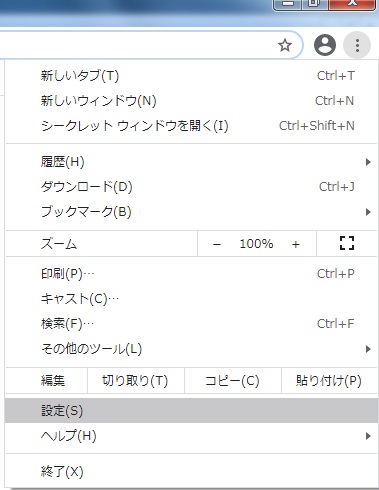The image size is (379, 490).
Task: Select 印刷(P) menu entry
Action: pyautogui.click(x=191, y=274)
